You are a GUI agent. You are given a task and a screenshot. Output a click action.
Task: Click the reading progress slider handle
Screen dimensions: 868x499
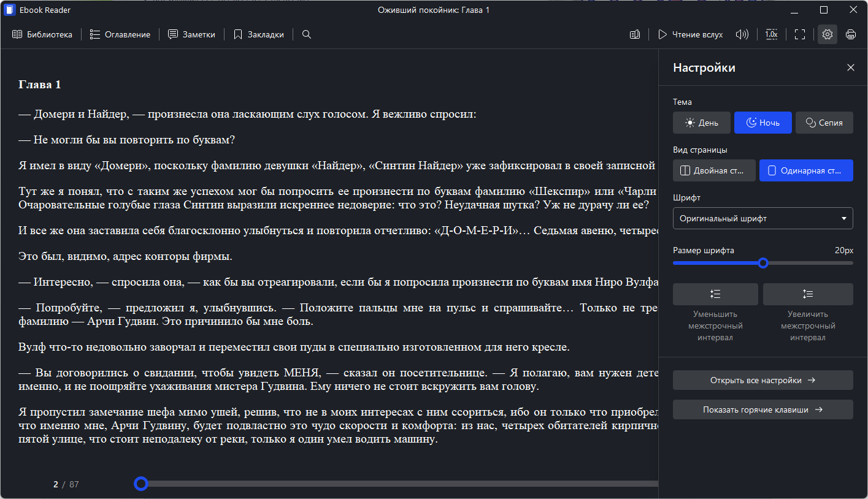pos(141,484)
